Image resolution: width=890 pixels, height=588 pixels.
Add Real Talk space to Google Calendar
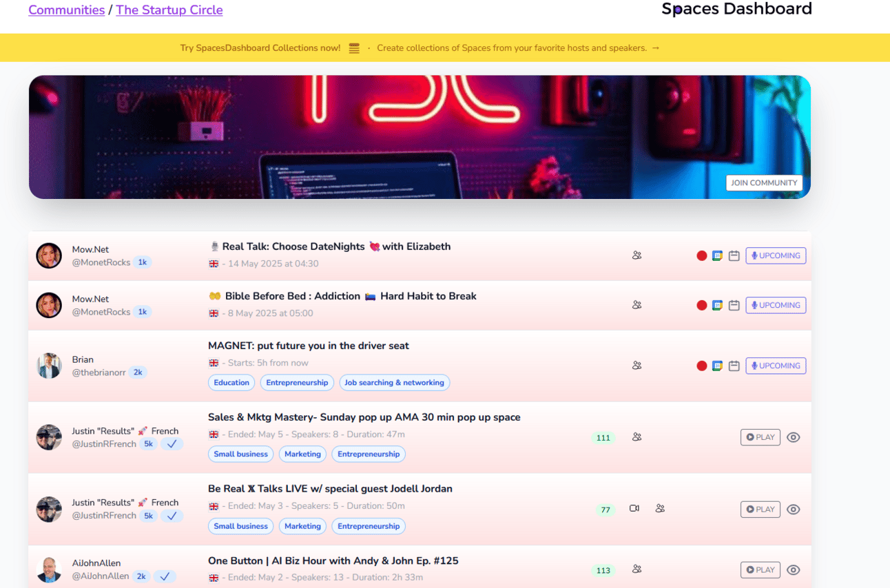717,255
